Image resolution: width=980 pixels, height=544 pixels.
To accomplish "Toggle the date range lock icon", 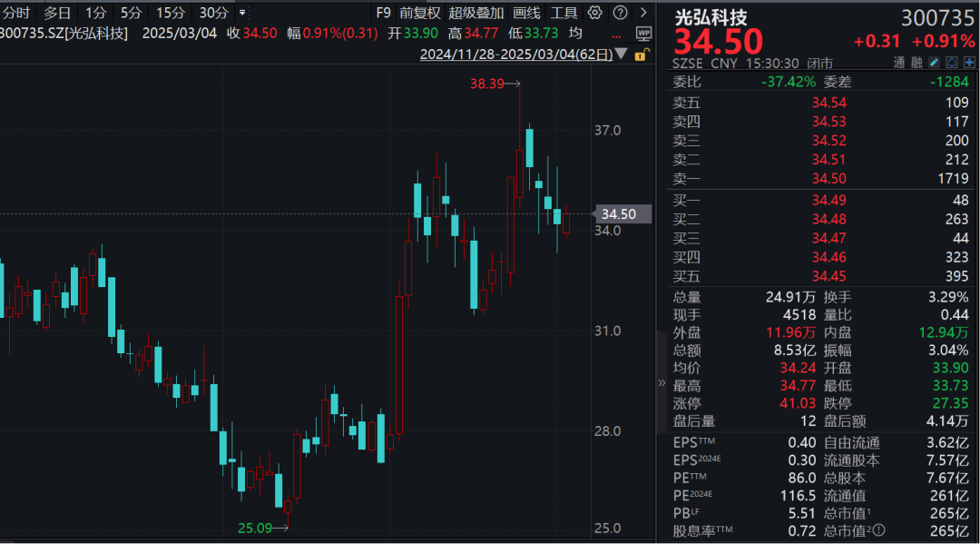I will [x=640, y=54].
